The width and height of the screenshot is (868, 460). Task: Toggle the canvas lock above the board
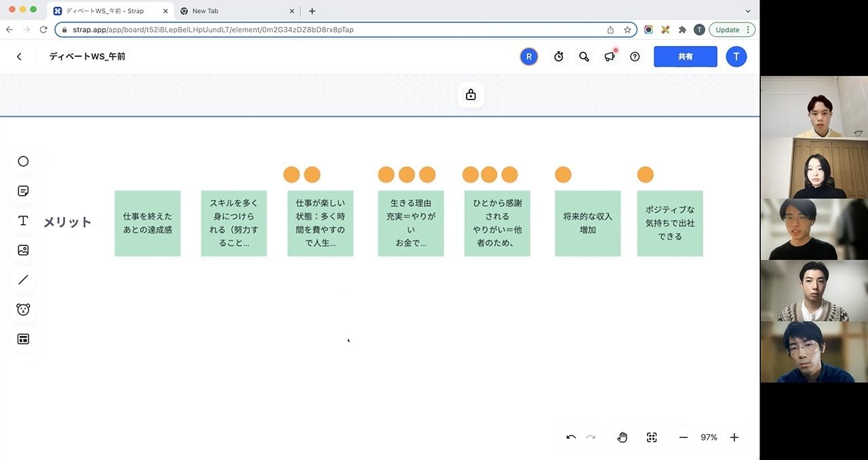click(471, 95)
